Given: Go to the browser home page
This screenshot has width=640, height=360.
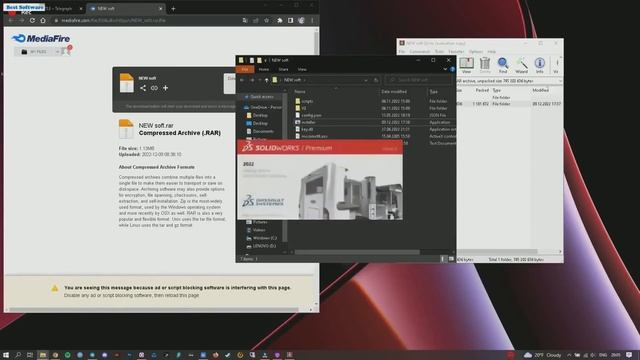Looking at the screenshot, I should click(43, 20).
